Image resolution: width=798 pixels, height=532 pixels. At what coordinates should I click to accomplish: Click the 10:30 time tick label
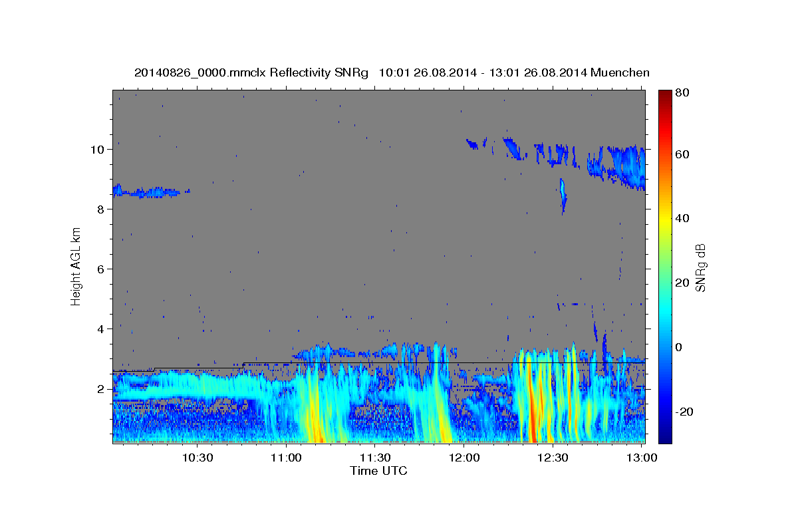point(198,458)
